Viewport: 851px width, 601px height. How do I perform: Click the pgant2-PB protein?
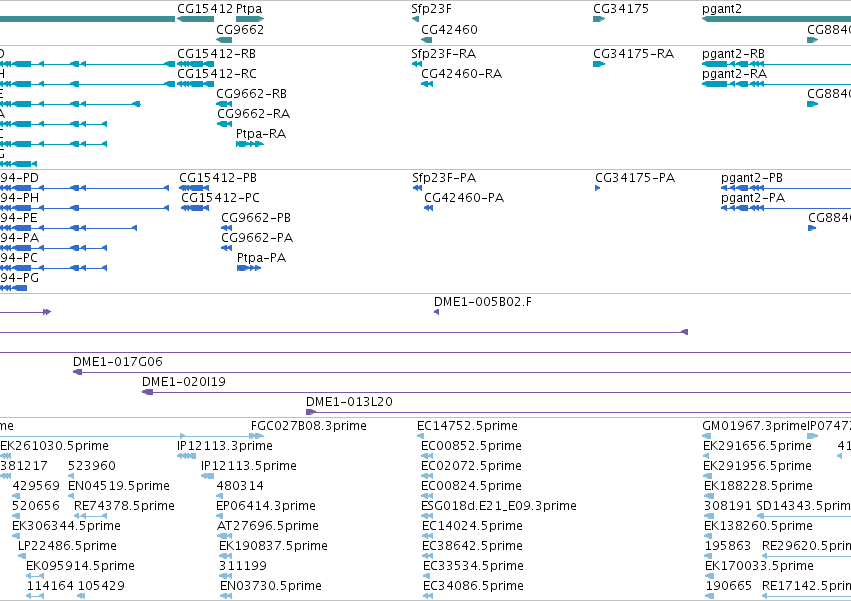[752, 178]
